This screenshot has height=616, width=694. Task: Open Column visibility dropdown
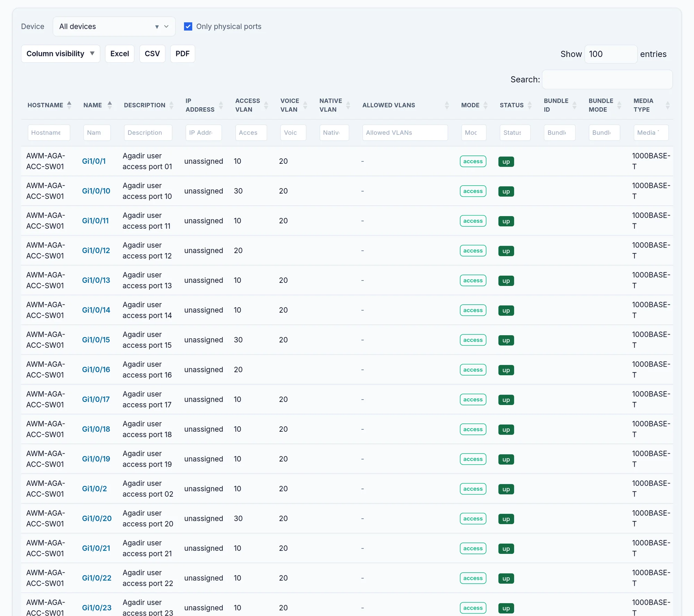click(60, 54)
